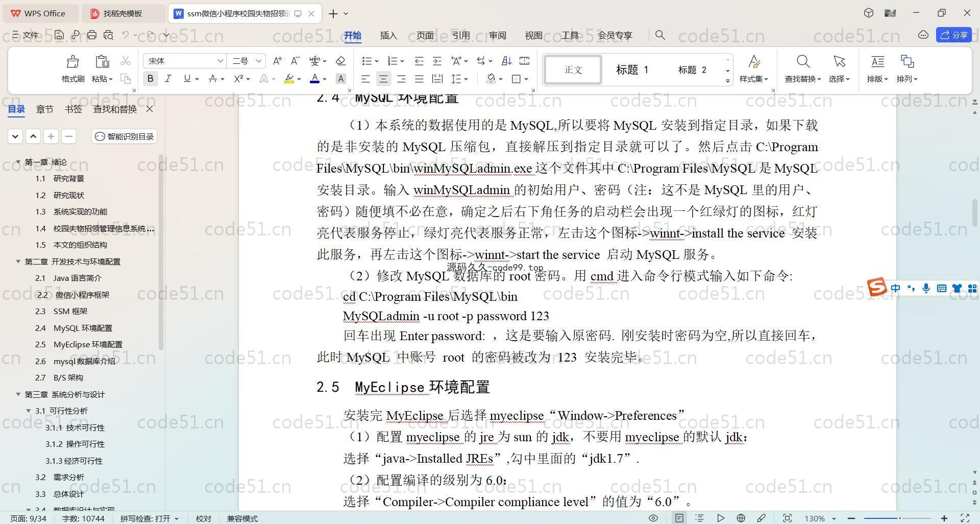Click the 校对 (Proofread) status bar button
This screenshot has height=524, width=980.
coord(203,518)
